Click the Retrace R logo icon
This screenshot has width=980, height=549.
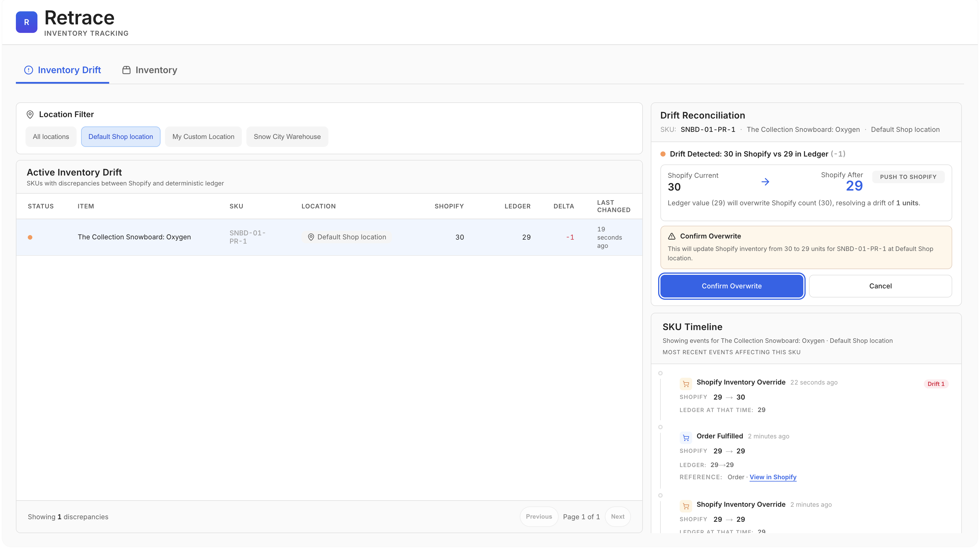click(26, 22)
